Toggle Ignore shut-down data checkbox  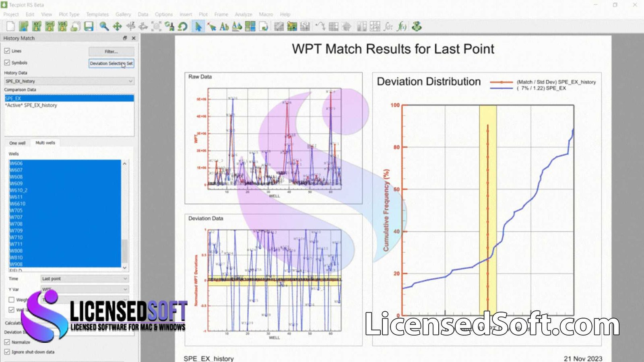(7, 352)
